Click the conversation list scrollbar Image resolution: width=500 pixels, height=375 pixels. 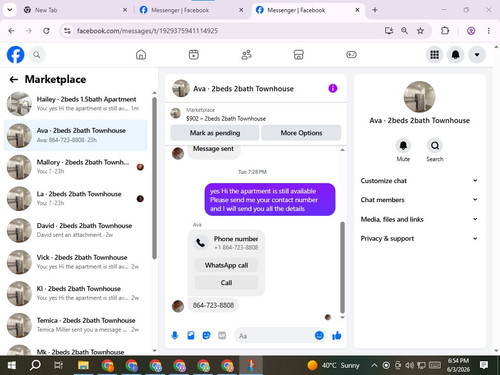click(x=154, y=178)
